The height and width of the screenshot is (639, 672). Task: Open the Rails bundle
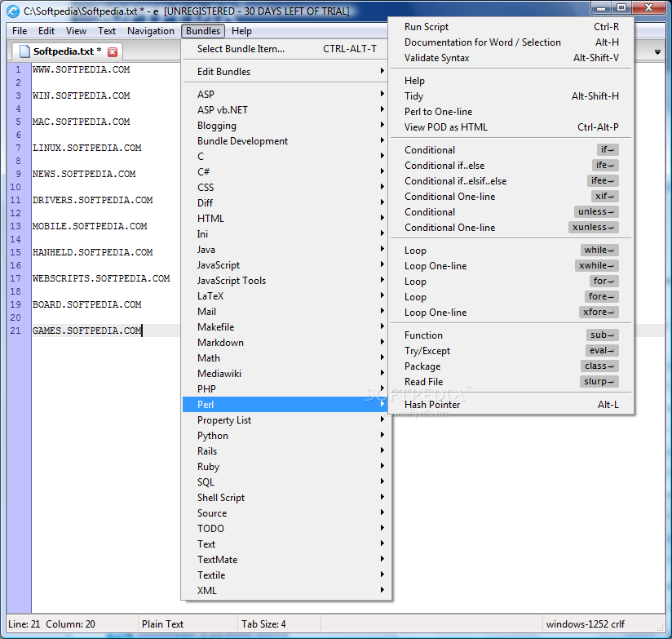(286, 451)
